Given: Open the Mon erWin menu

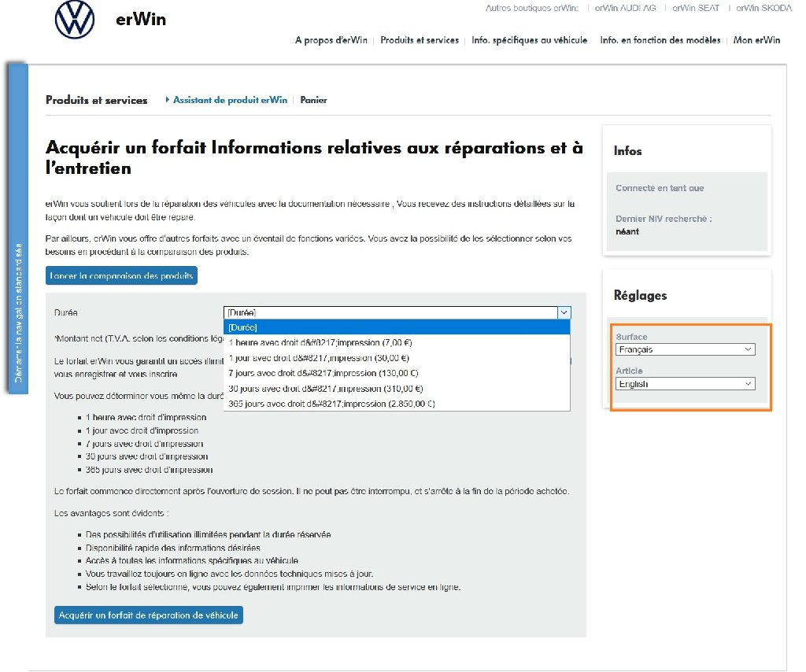Looking at the screenshot, I should 756,40.
